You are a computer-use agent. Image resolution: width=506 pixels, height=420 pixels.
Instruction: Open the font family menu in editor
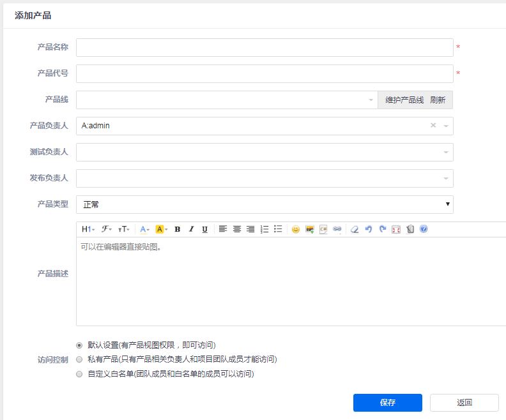click(106, 229)
